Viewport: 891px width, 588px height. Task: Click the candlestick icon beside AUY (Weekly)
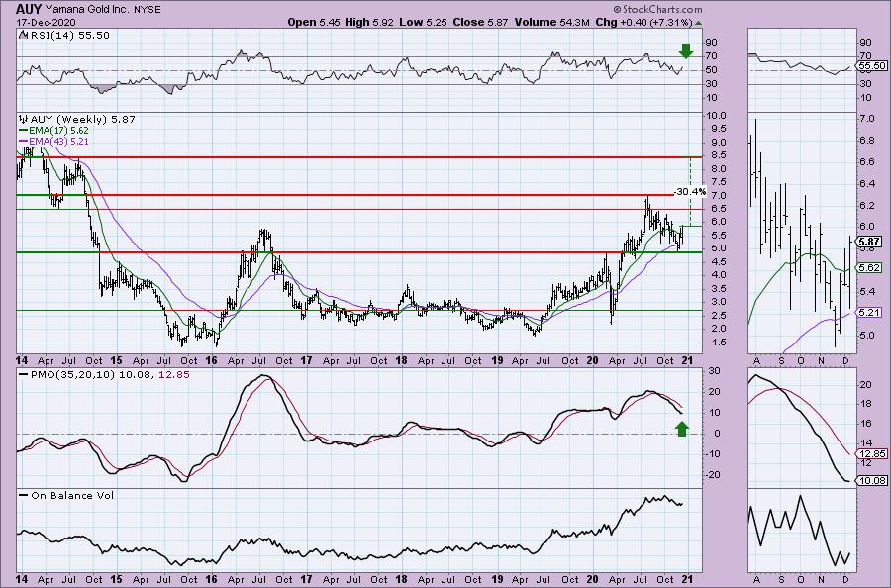(x=24, y=120)
